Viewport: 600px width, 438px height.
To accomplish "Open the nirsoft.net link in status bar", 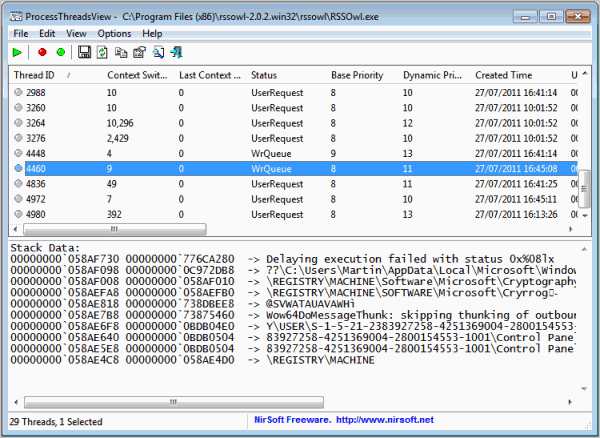I will (385, 420).
